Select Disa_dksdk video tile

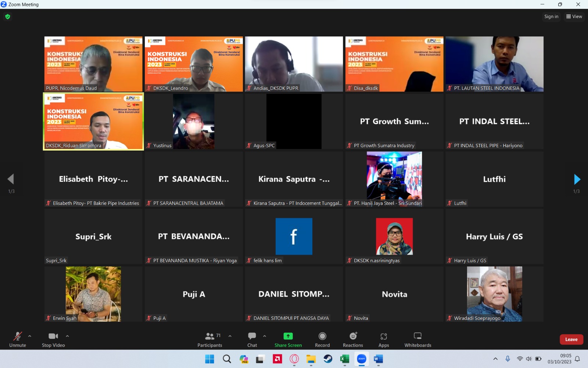click(394, 64)
